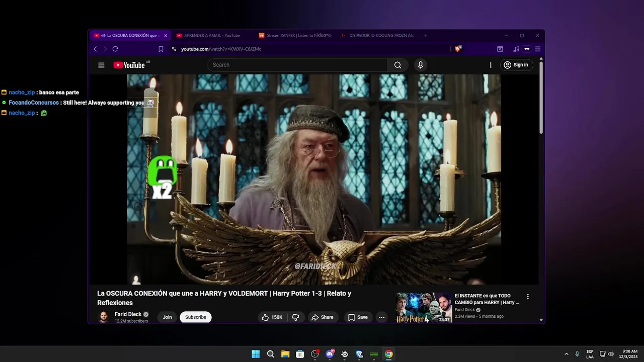Open the Farid Dieck channel name link

[x=128, y=314]
